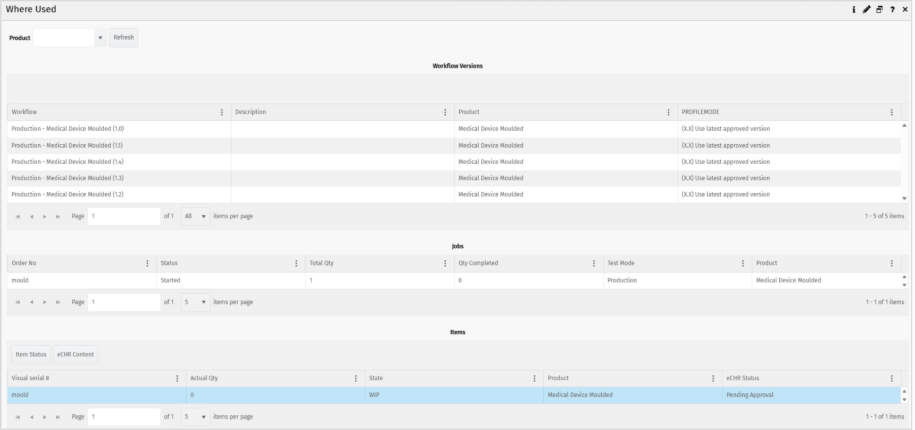Select row Production - Medical Device Moulded (1.4)
The height and width of the screenshot is (430, 915).
click(x=454, y=162)
